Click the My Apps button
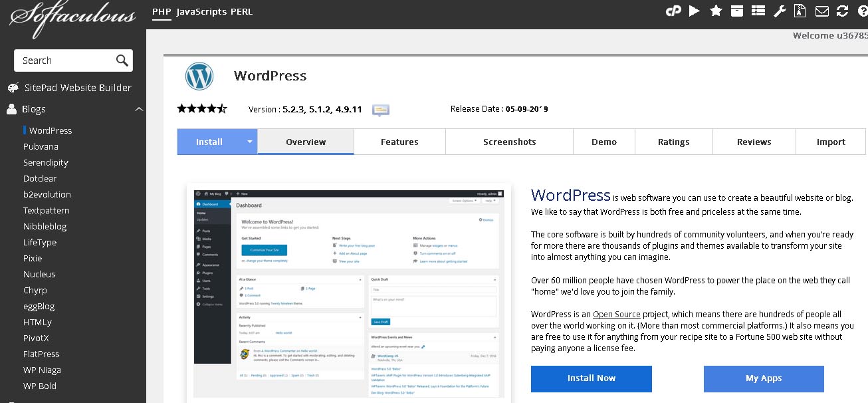Screen dimensions: 868x403 tap(764, 378)
